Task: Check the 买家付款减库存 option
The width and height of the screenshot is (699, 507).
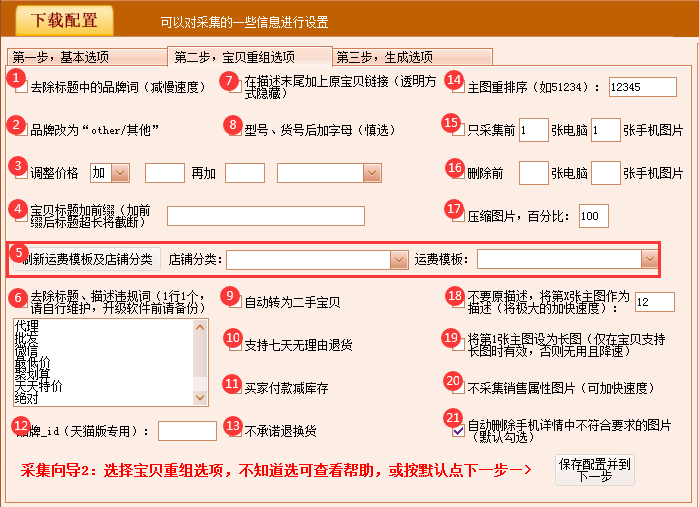Action: click(236, 388)
